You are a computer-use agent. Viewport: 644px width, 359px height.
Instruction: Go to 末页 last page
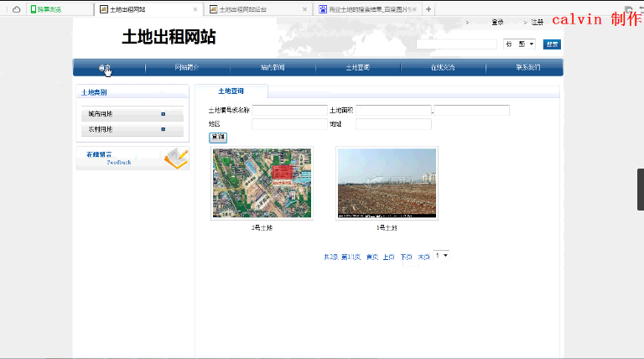pos(423,258)
